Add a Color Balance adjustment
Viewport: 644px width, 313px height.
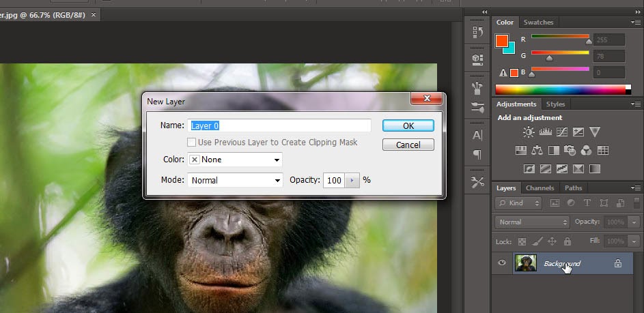tap(537, 151)
